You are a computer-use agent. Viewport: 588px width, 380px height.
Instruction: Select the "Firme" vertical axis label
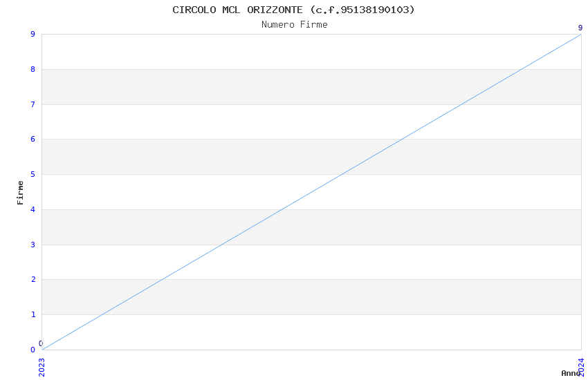(20, 192)
